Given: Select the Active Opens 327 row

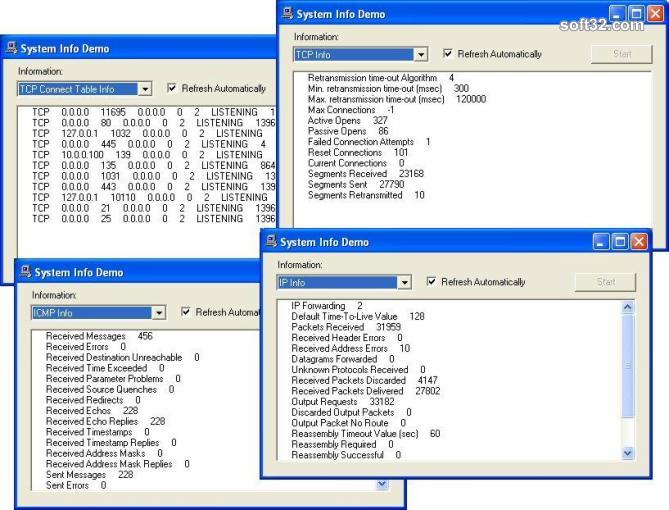Looking at the screenshot, I should 347,120.
